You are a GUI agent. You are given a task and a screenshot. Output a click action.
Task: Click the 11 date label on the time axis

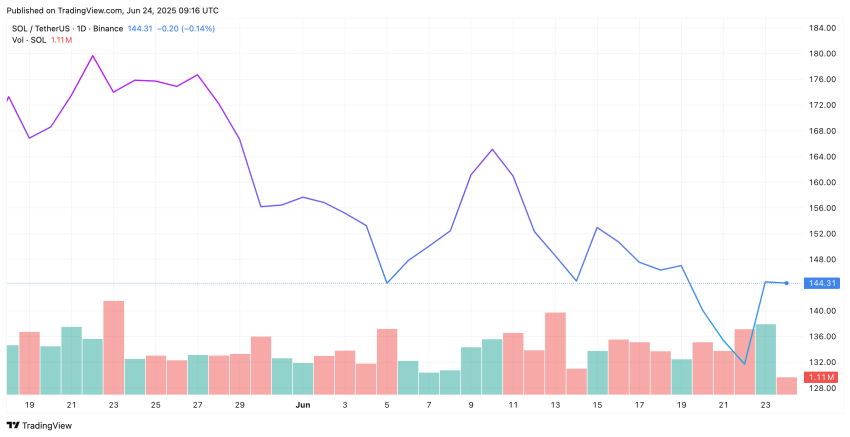pos(513,405)
